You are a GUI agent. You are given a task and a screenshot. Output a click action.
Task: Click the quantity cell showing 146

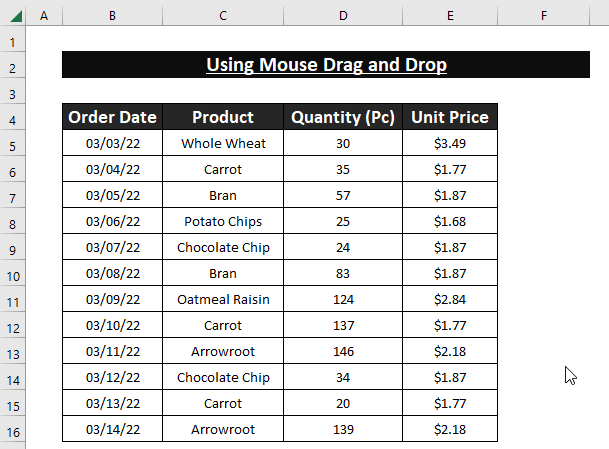click(x=343, y=351)
